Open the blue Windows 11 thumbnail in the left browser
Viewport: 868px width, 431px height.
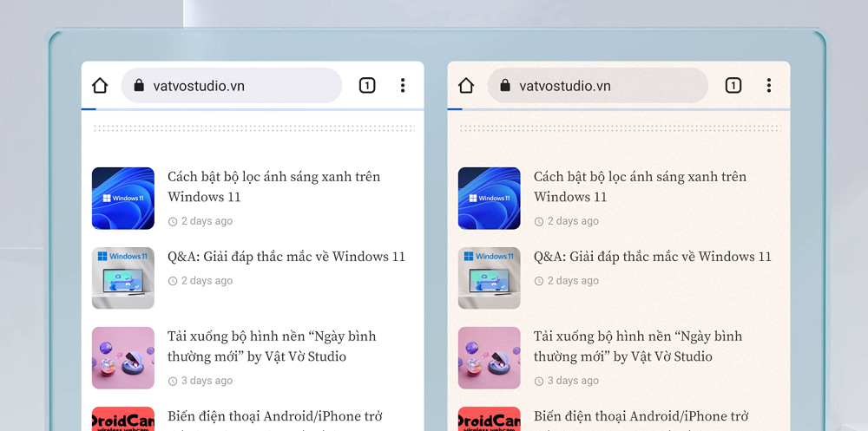[123, 198]
